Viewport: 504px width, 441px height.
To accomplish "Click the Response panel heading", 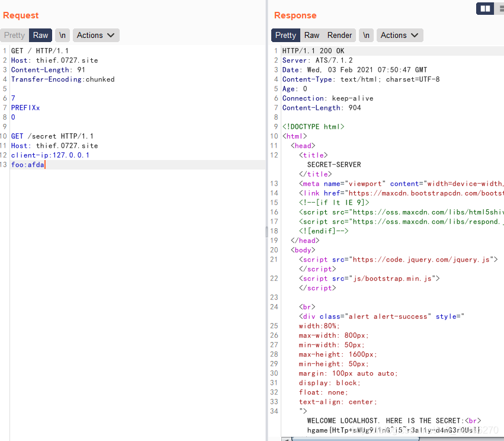I will pyautogui.click(x=295, y=15).
